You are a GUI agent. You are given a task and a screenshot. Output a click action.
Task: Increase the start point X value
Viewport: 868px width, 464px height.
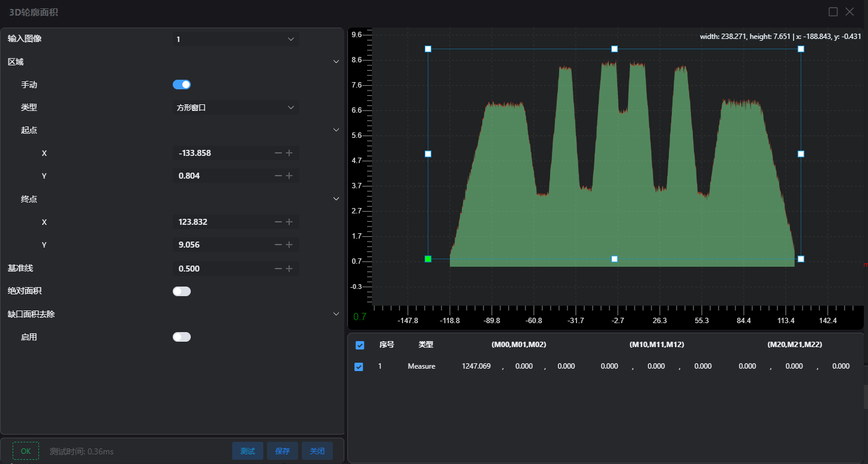(x=289, y=153)
